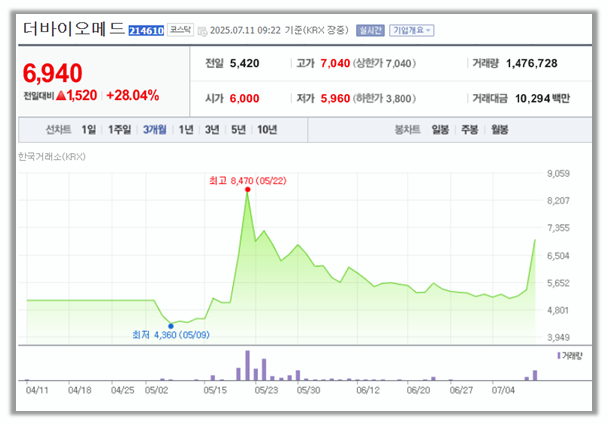Click the 저가 5,960 value

pos(335,99)
